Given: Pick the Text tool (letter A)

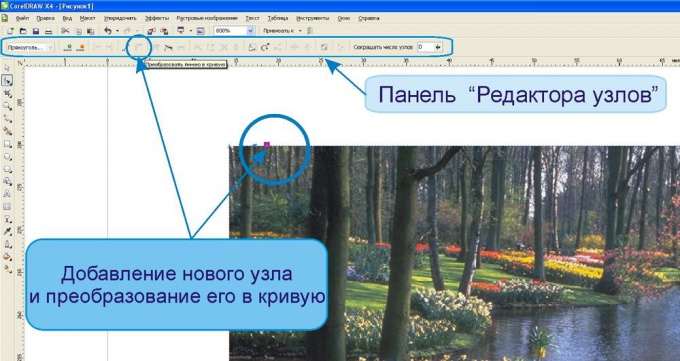Looking at the screenshot, I should coord(7,194).
